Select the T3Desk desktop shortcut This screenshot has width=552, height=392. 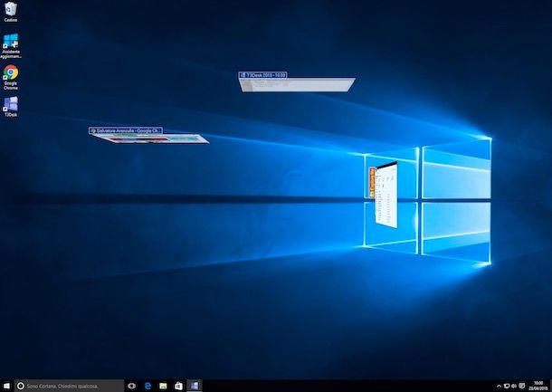(x=11, y=106)
